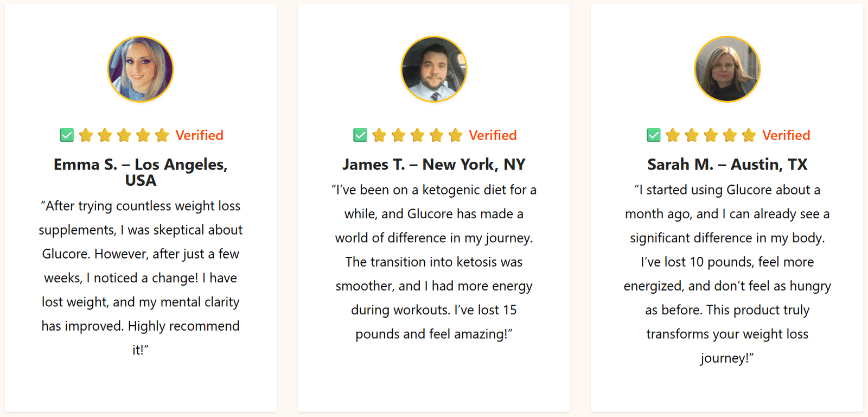Click the third star in Emma's rating

pos(124,135)
